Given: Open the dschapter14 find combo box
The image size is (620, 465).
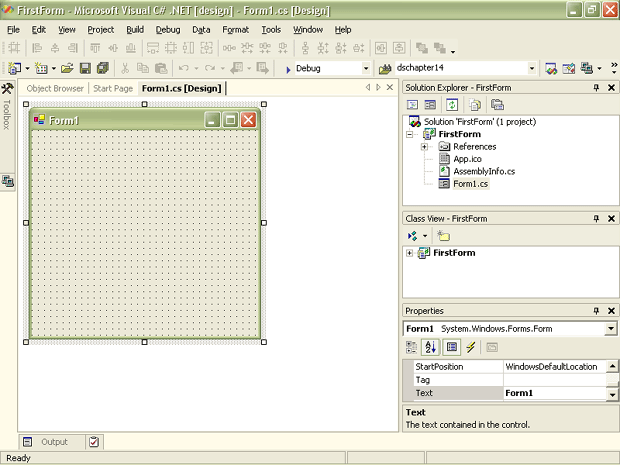Looking at the screenshot, I should coord(532,68).
